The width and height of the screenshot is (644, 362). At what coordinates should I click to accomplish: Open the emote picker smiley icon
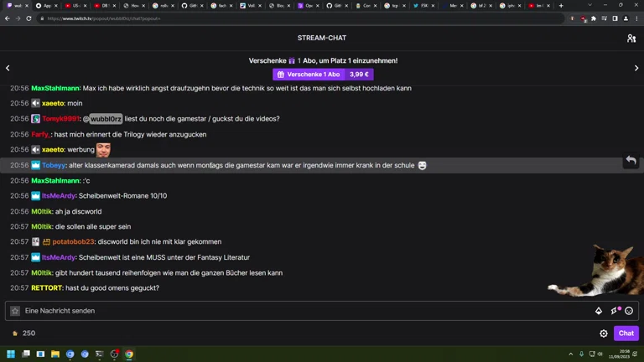pyautogui.click(x=629, y=311)
